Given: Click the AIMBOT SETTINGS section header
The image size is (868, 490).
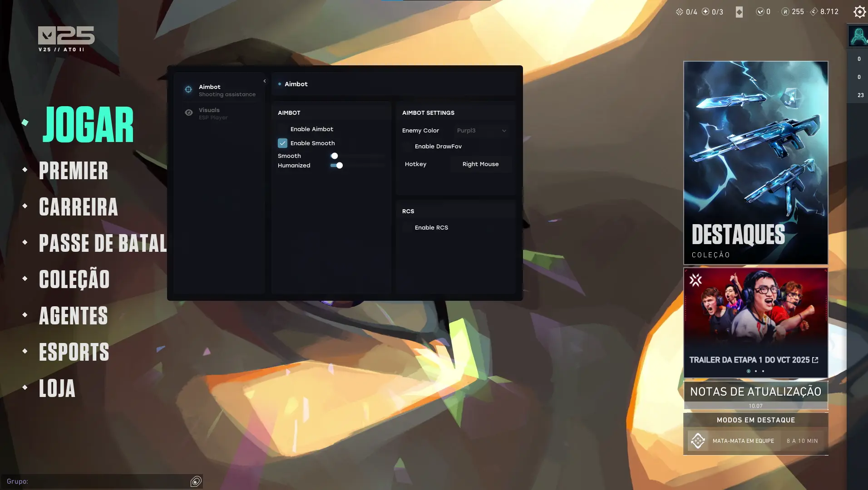Looking at the screenshot, I should [x=428, y=113].
